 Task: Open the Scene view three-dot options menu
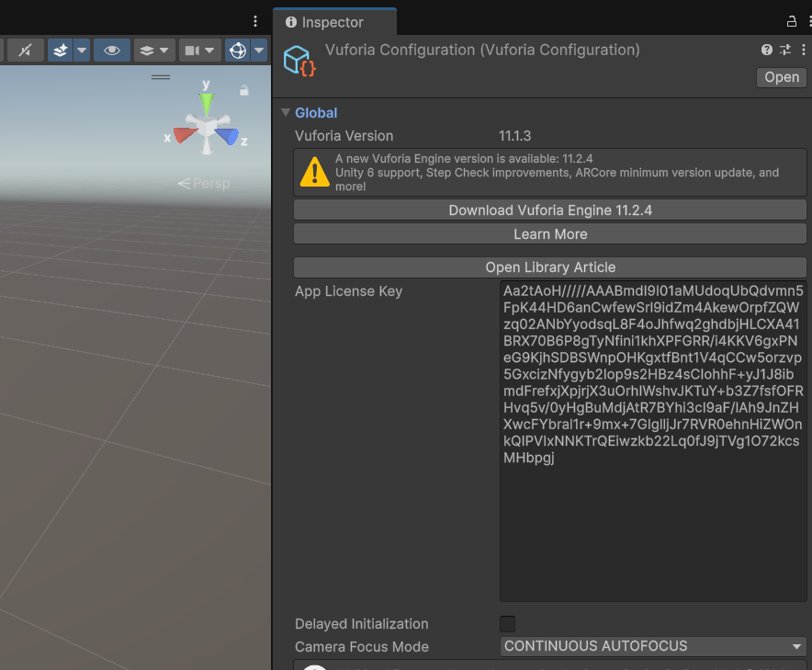pos(254,21)
